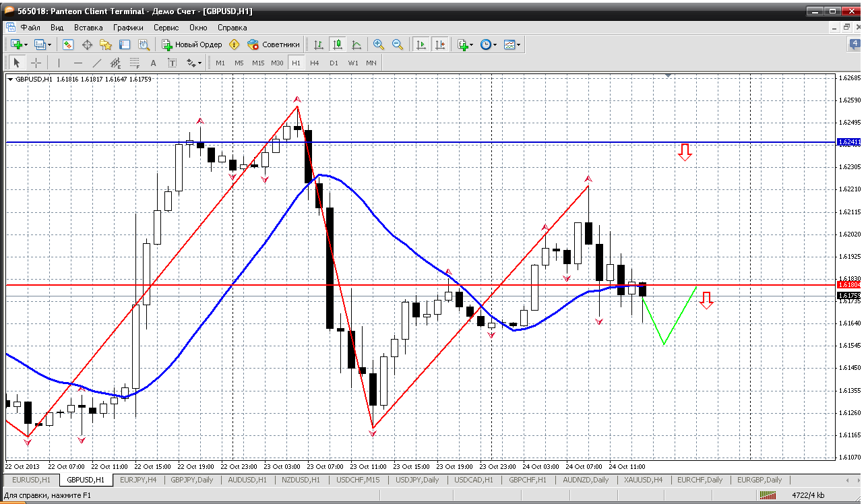Switch to USDCHF,M15 chart tab

358,480
